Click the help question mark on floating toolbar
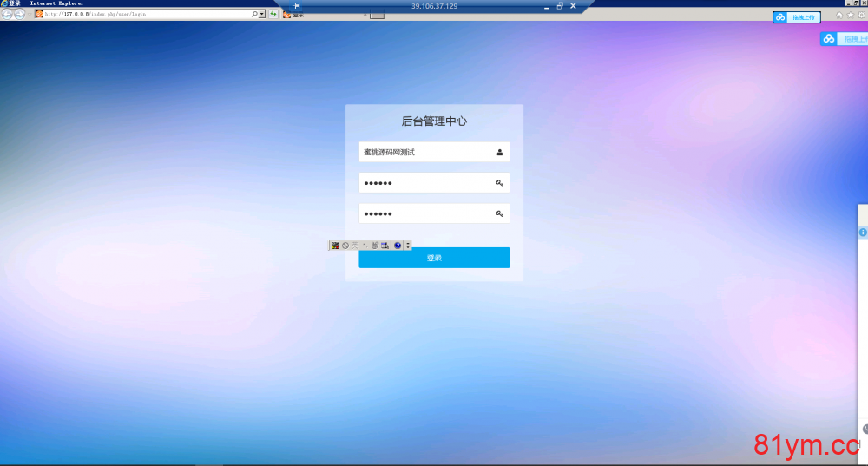Viewport: 868px width, 466px height. (x=398, y=246)
